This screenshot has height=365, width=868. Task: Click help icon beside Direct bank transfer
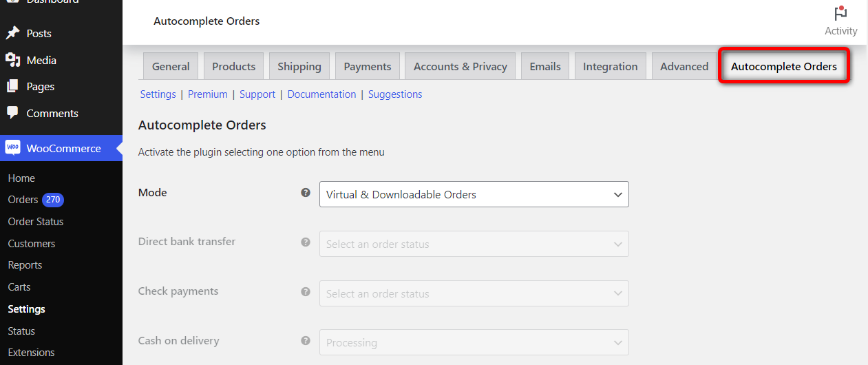coord(306,242)
